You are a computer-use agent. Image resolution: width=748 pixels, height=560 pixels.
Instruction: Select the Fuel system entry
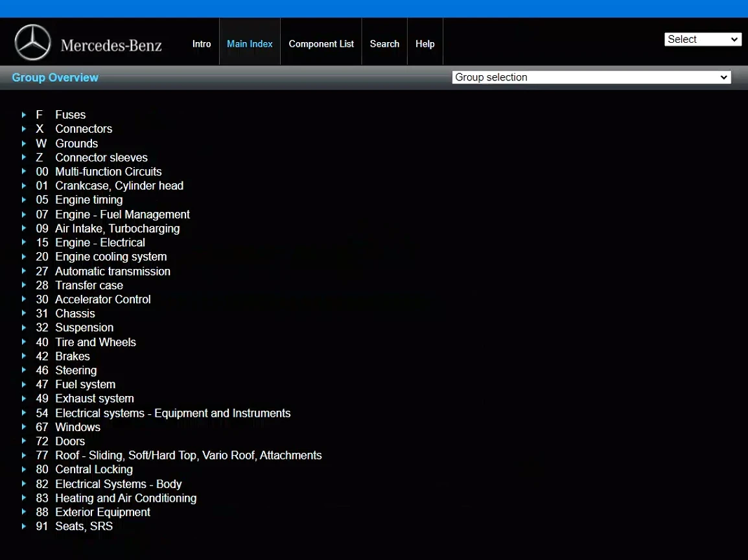coord(85,384)
